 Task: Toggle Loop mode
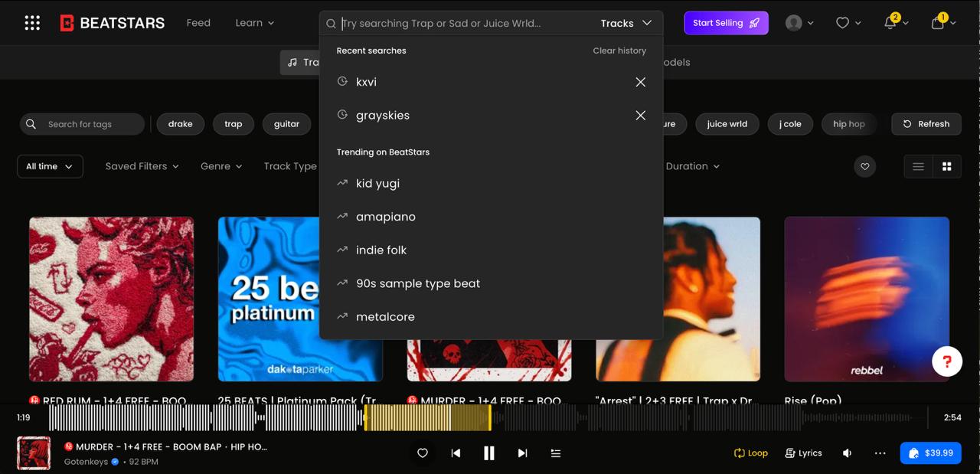(x=751, y=453)
